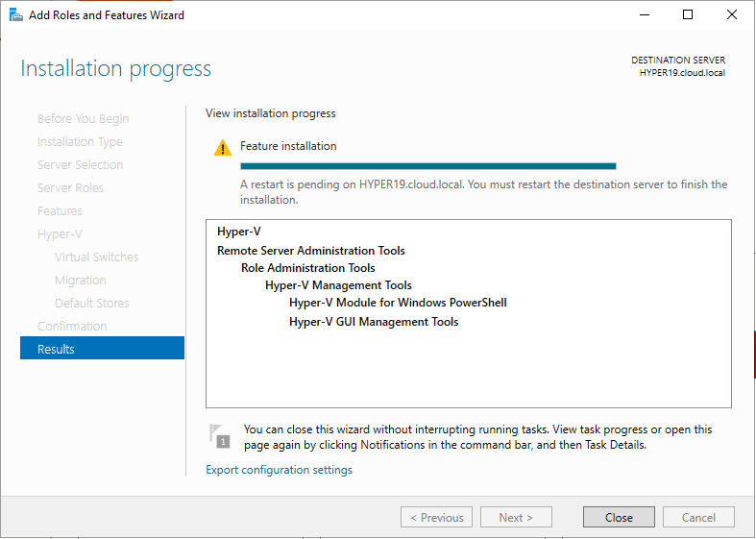Click the wizard app icon in title bar
The height and width of the screenshot is (539, 756).
pyautogui.click(x=15, y=14)
